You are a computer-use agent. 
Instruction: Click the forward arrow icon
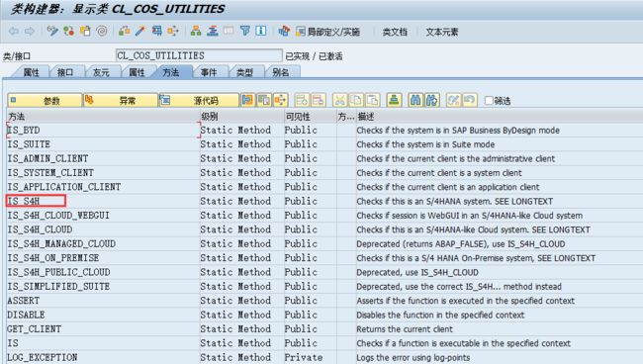[29, 31]
